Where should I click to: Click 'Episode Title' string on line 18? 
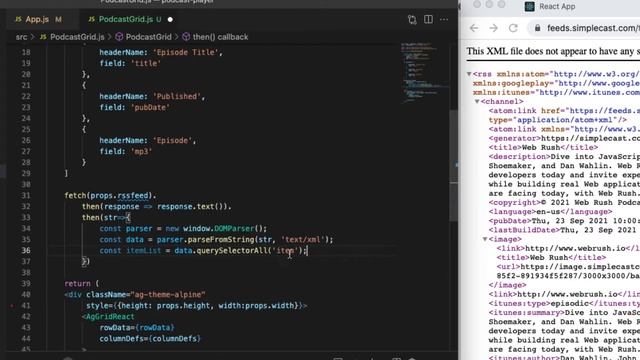pyautogui.click(x=186, y=52)
